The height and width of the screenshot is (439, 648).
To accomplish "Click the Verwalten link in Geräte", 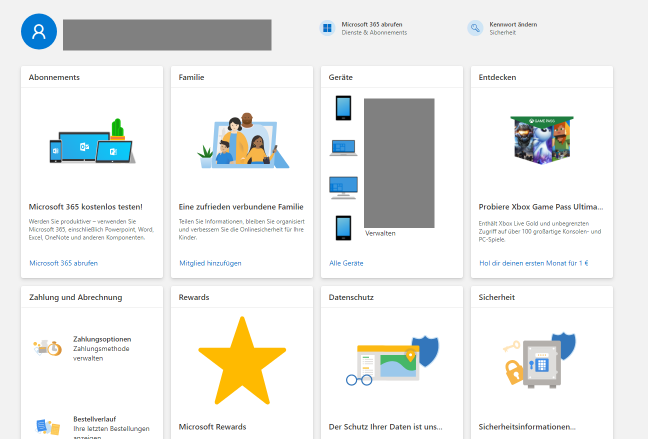I will 380,233.
